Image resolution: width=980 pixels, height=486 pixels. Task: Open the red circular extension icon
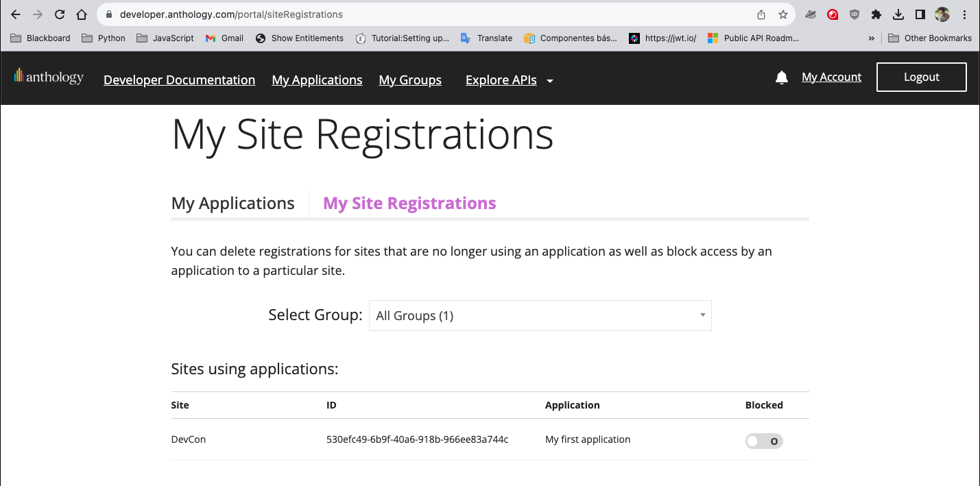[x=833, y=14]
